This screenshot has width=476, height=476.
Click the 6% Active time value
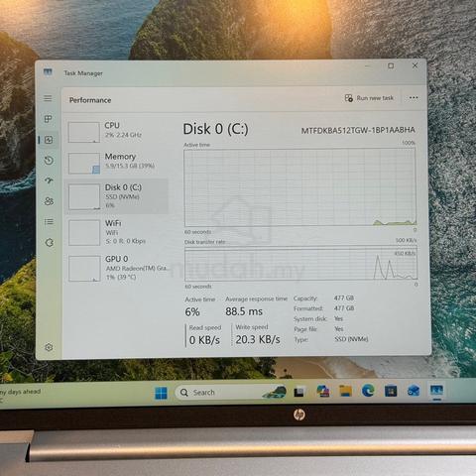[192, 311]
